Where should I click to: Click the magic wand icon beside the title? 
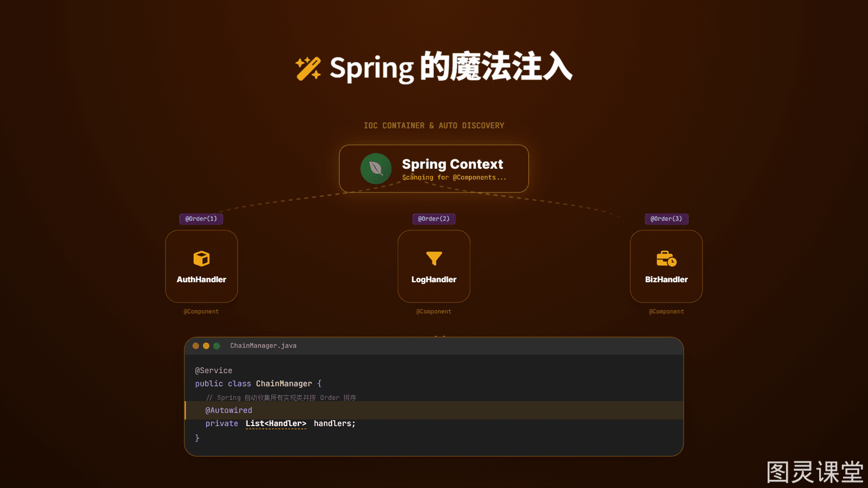coord(308,68)
